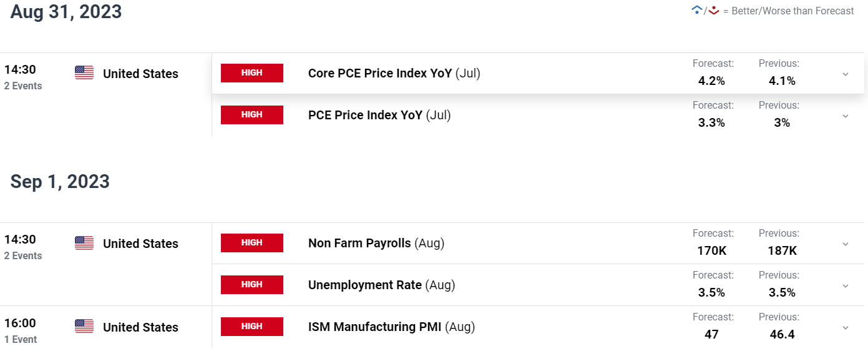
Task: Click HIGH badge for Unemployment Rate
Action: point(252,285)
